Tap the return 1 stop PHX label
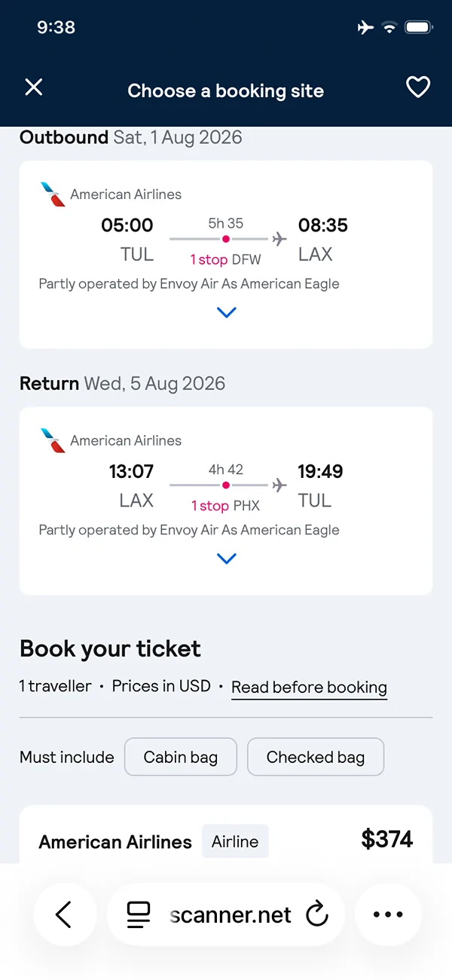The height and width of the screenshot is (980, 452). tap(225, 506)
